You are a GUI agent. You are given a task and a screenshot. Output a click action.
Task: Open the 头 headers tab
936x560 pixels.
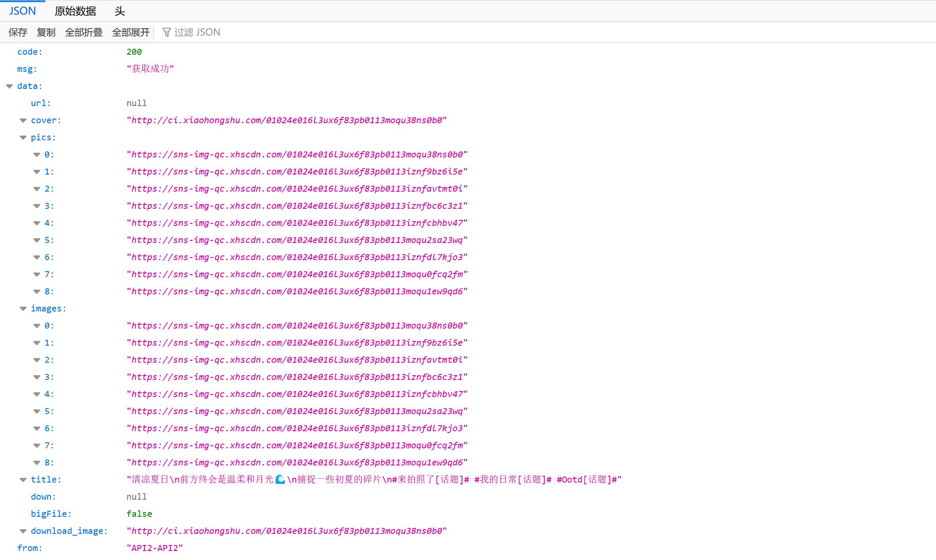pos(120,11)
